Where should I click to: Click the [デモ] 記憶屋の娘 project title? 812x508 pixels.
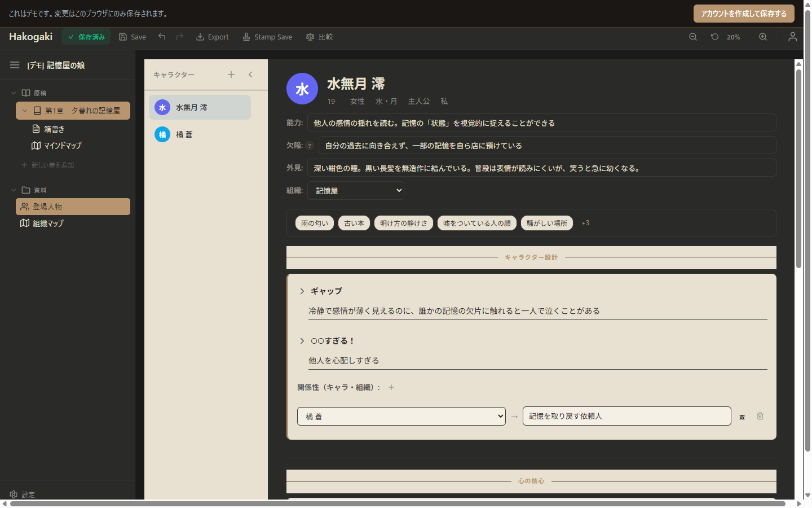56,65
